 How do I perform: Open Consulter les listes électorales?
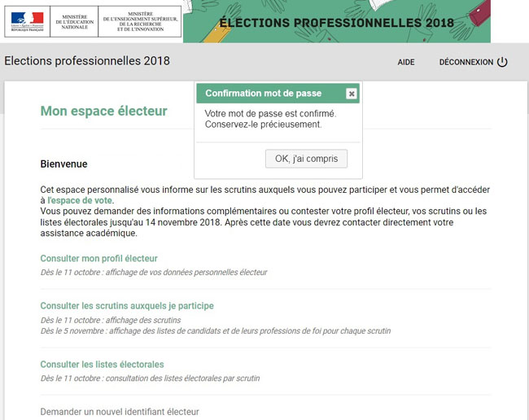pos(102,365)
